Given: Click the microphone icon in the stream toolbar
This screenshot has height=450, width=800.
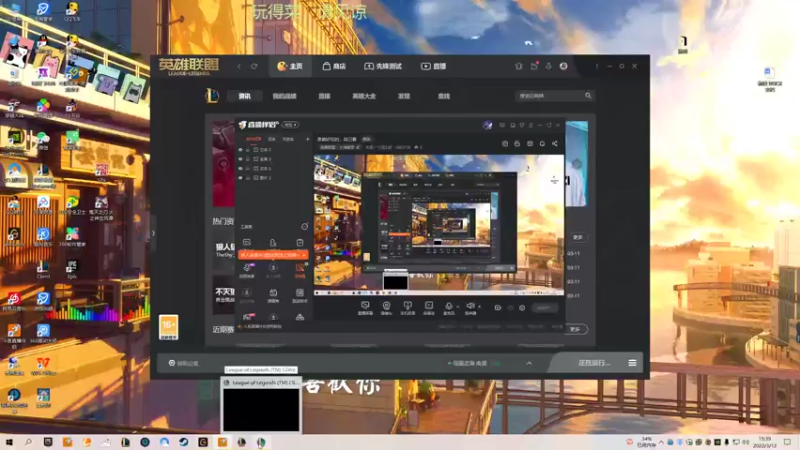Looking at the screenshot, I should (448, 306).
